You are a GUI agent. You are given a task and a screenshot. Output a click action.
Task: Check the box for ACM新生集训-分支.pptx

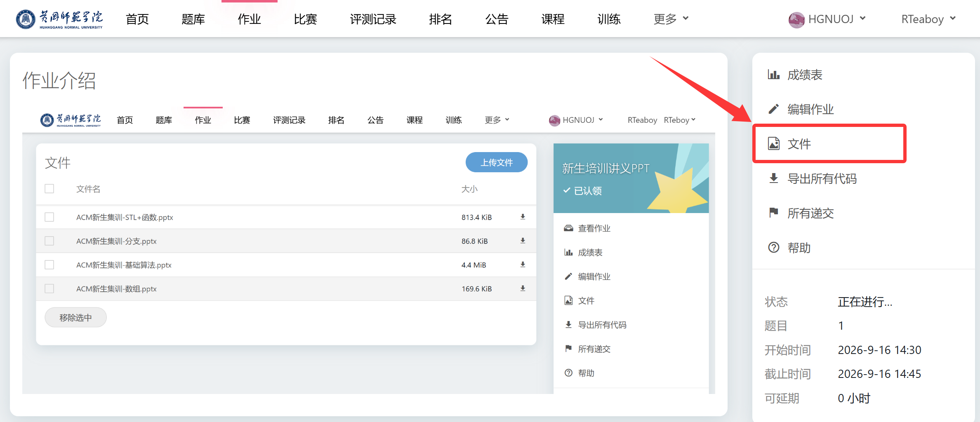tap(49, 241)
